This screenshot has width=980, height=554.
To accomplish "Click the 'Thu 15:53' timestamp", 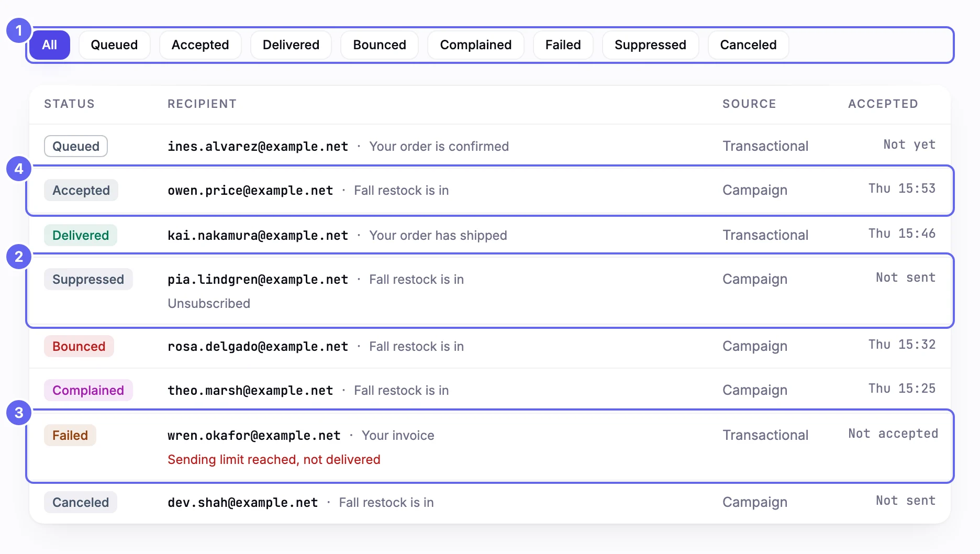I will (x=902, y=189).
